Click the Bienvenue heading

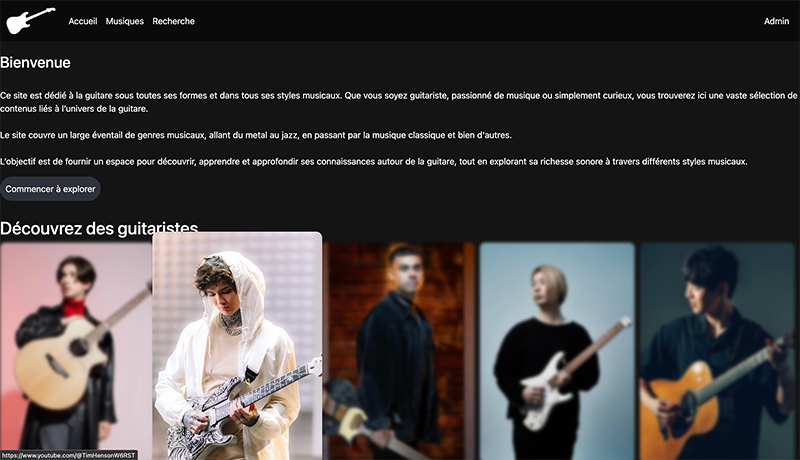click(35, 62)
